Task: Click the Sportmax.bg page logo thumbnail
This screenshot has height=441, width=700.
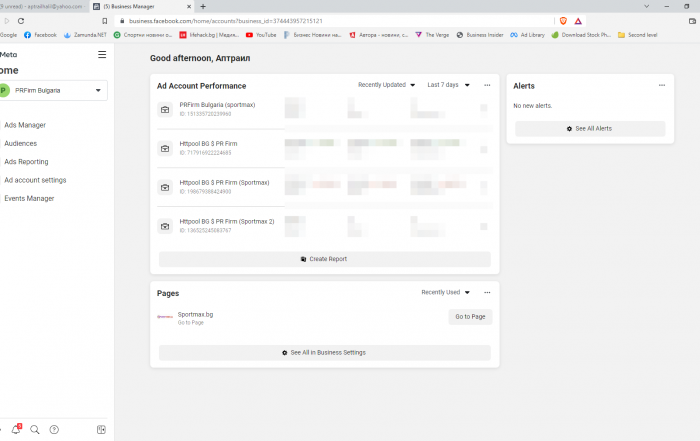Action: click(165, 316)
